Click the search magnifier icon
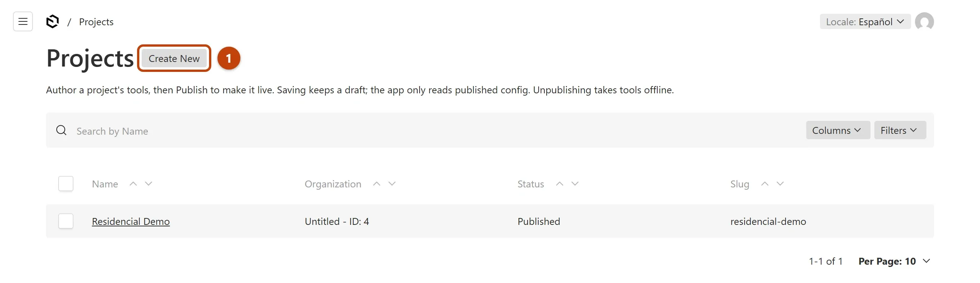 pyautogui.click(x=61, y=130)
